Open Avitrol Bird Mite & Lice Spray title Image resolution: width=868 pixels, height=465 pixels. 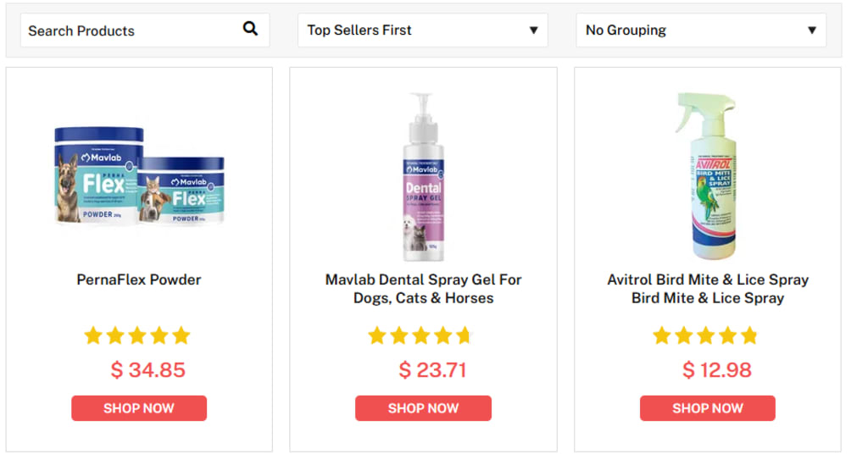tap(708, 289)
